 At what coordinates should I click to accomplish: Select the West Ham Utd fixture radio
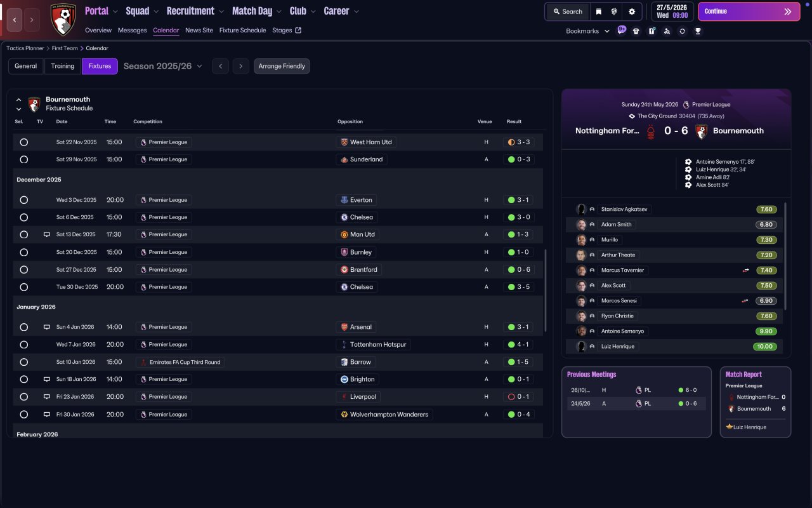point(24,142)
